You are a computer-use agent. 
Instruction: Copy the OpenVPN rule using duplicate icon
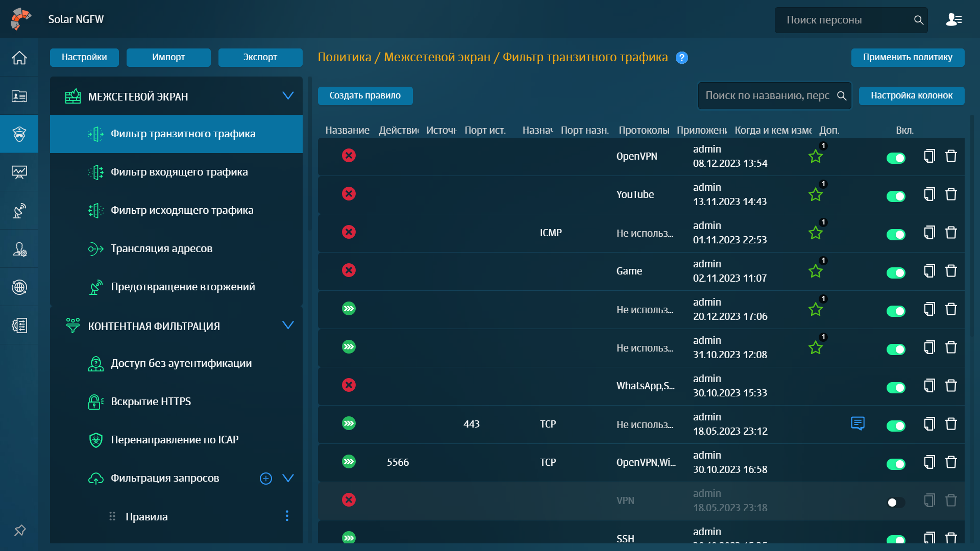pos(929,156)
